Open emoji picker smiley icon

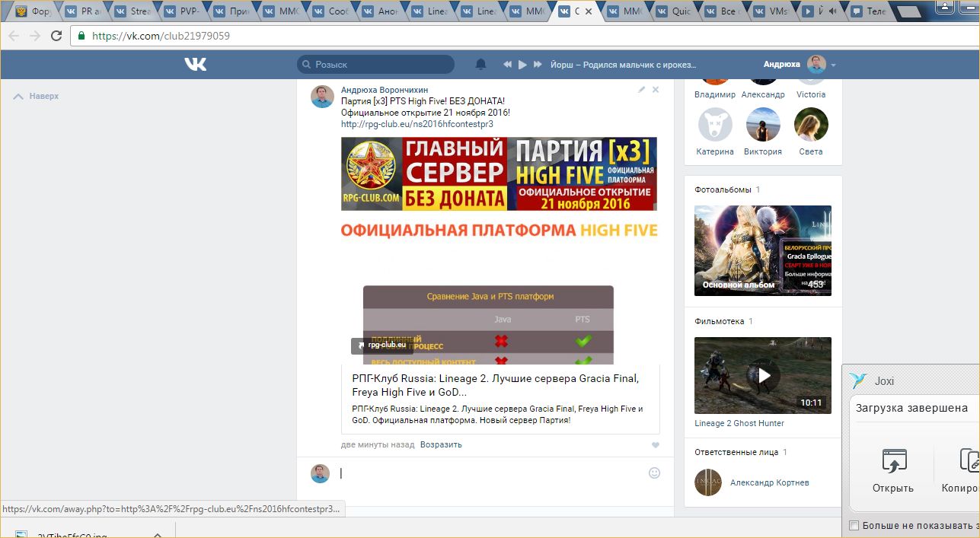point(654,473)
